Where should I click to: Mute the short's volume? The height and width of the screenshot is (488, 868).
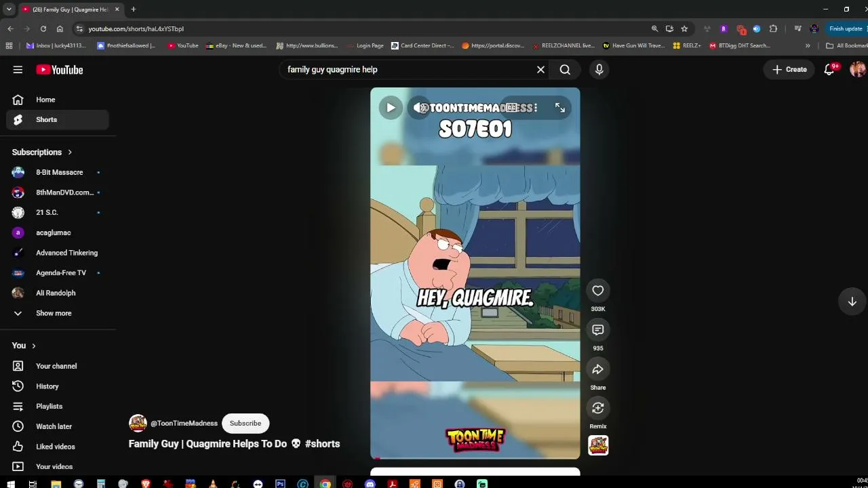(x=420, y=108)
